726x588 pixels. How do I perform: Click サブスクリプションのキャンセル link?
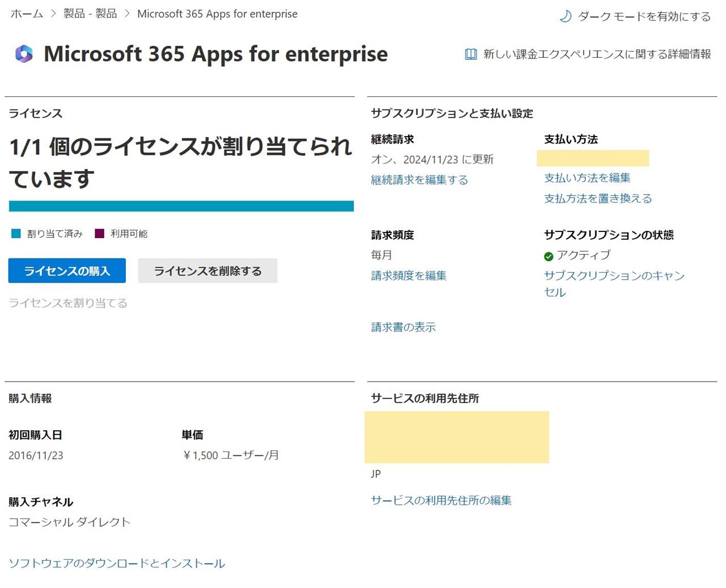(x=614, y=284)
